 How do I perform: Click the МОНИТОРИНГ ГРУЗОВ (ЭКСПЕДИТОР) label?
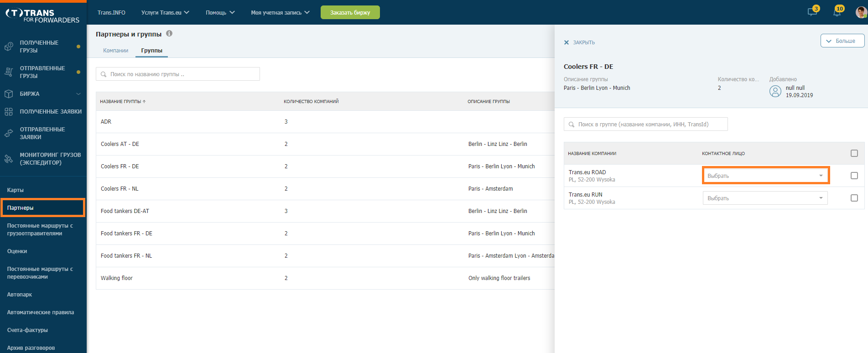(50, 159)
